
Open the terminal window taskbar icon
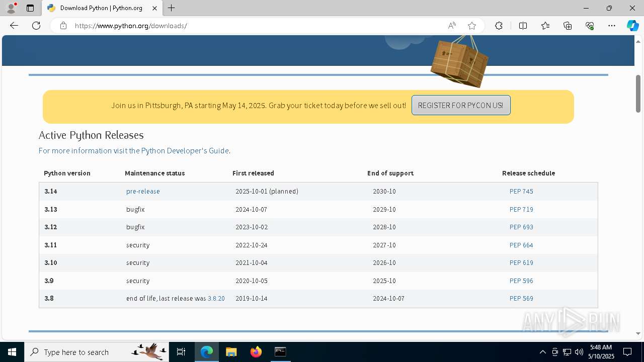(280, 352)
